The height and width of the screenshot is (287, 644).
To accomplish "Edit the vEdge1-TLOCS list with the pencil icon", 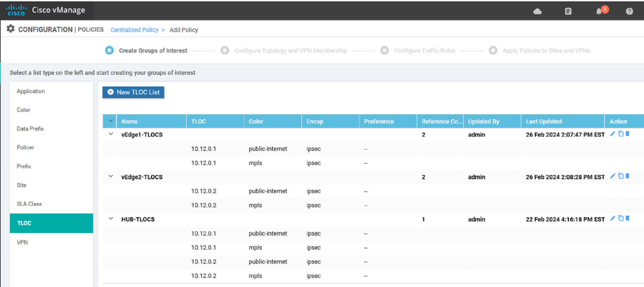I will [x=613, y=134].
